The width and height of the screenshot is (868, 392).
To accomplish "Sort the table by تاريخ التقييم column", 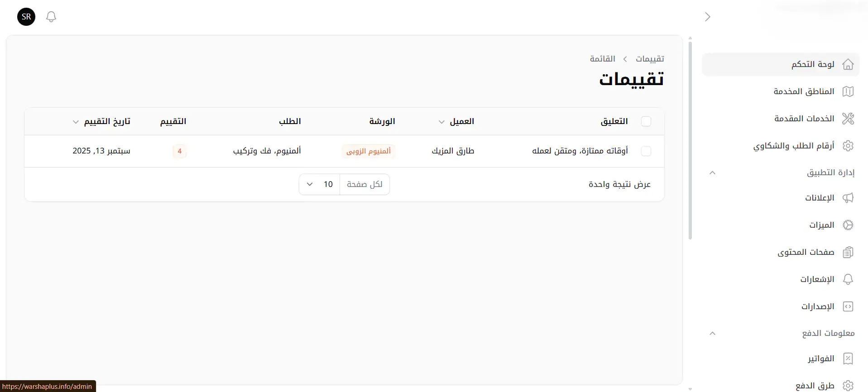I will (101, 121).
